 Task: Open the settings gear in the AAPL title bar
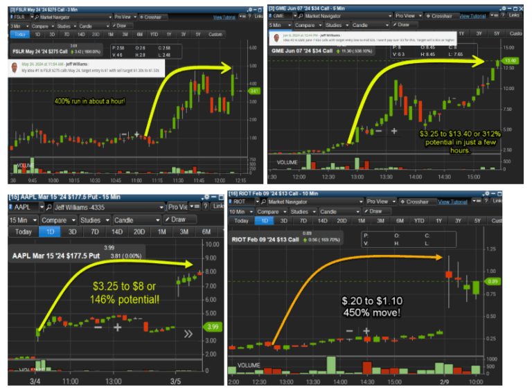[206, 197]
